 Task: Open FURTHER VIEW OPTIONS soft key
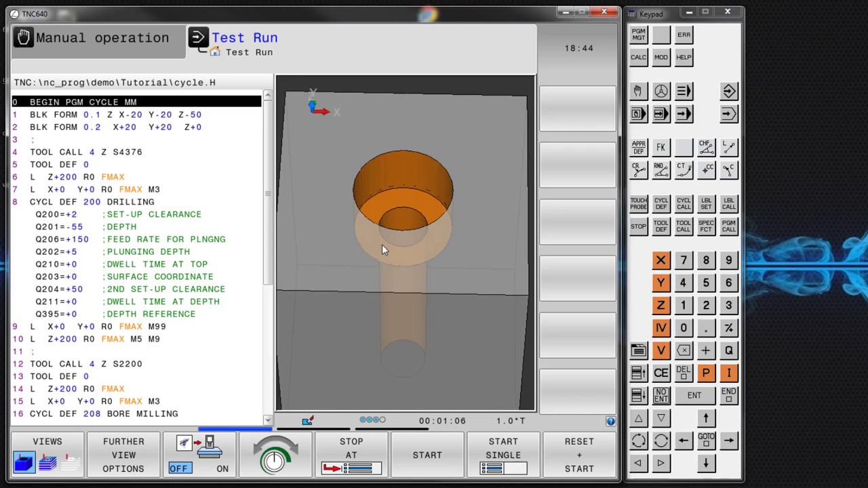pos(123,455)
